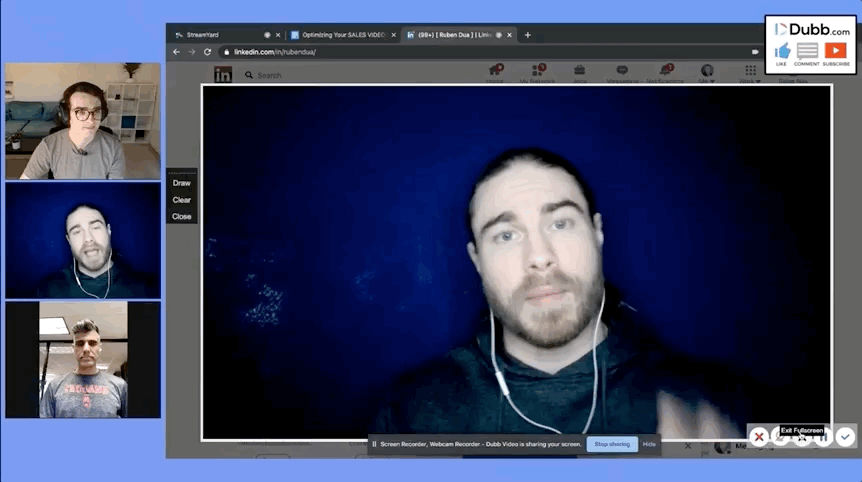Image resolution: width=862 pixels, height=482 pixels.
Task: Close the Optimizing Your SALES VIDEO tab
Action: coord(394,35)
